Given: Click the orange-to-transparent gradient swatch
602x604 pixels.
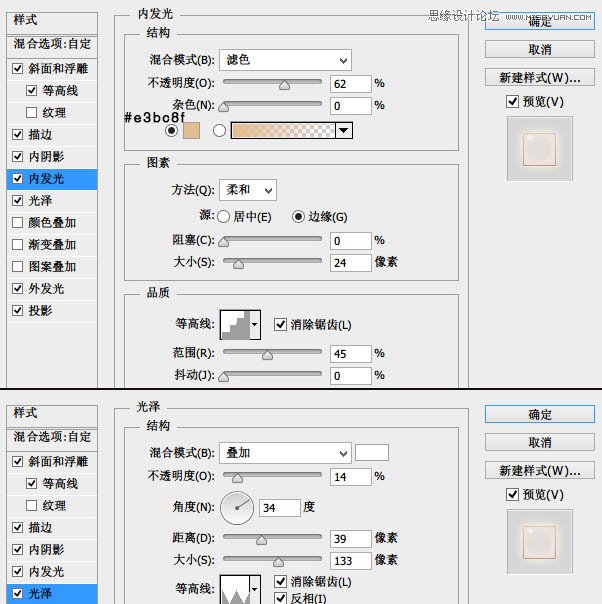Looking at the screenshot, I should tap(283, 131).
